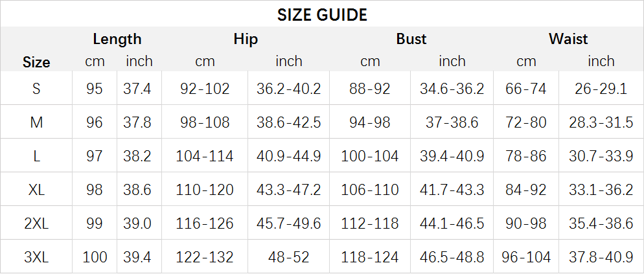Click the 100-104 bust cm cell
Viewport: 644px width, 274px height.
370,156
